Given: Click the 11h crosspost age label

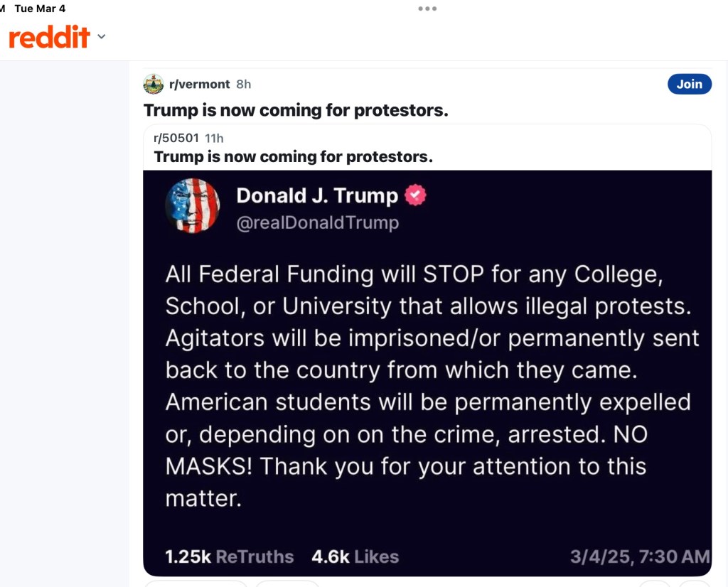Looking at the screenshot, I should [x=214, y=138].
